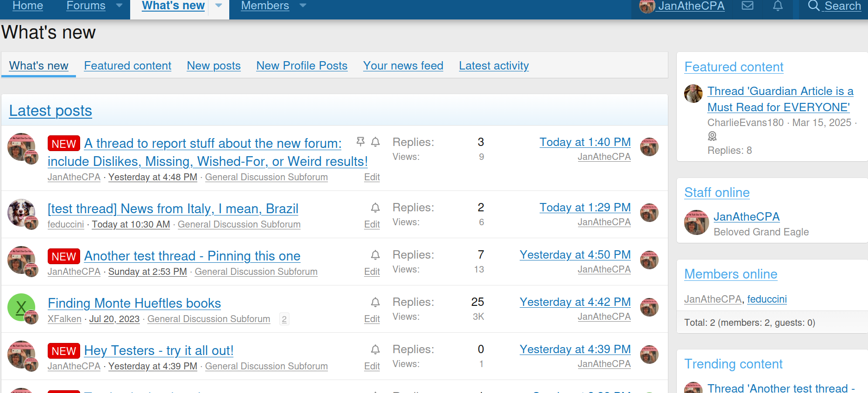This screenshot has width=868, height=393.
Task: Open the inbox envelope icon
Action: [747, 6]
